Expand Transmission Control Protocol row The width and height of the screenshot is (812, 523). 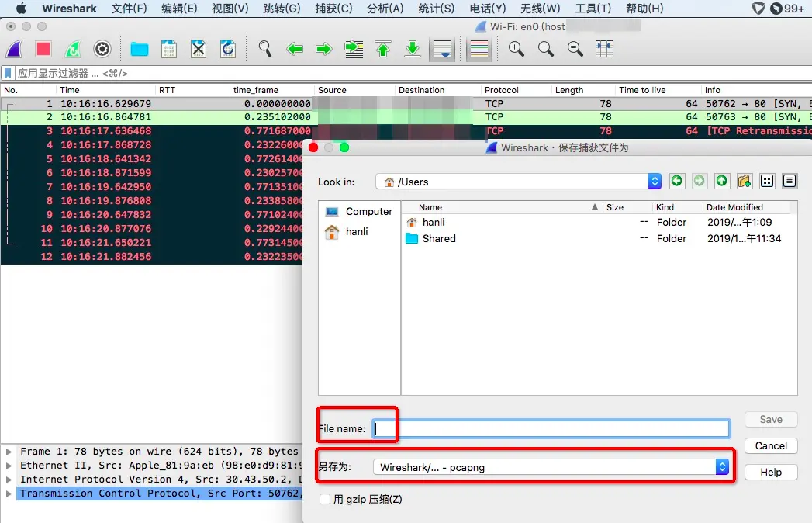point(9,494)
